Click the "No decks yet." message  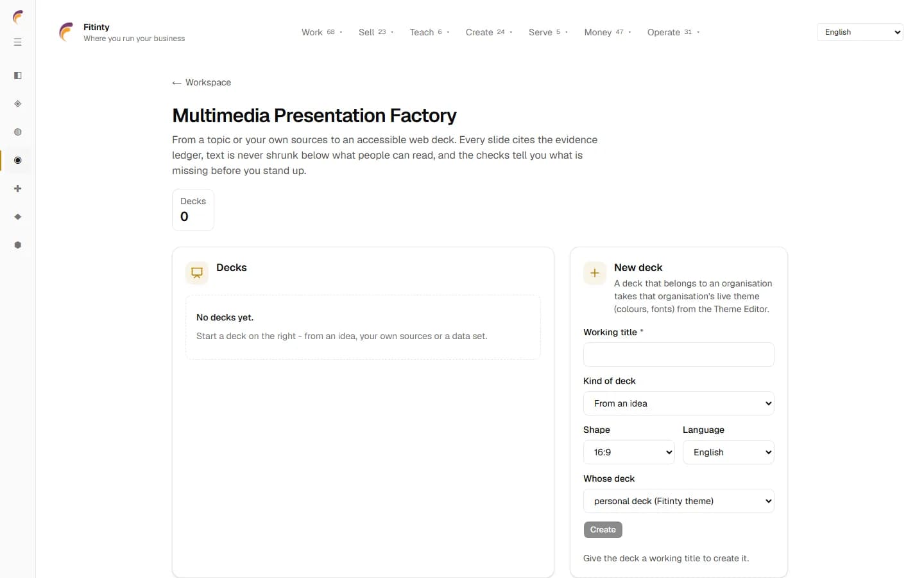click(225, 317)
